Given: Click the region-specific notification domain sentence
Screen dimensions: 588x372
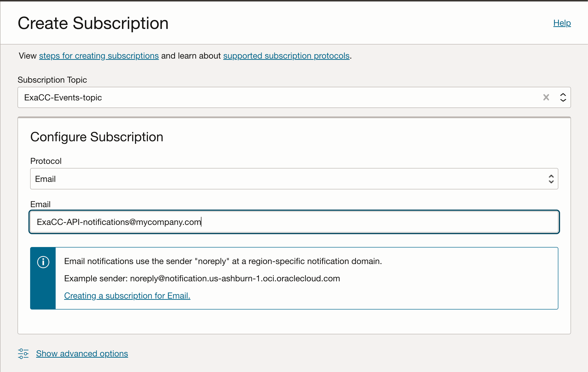Looking at the screenshot, I should [x=223, y=261].
